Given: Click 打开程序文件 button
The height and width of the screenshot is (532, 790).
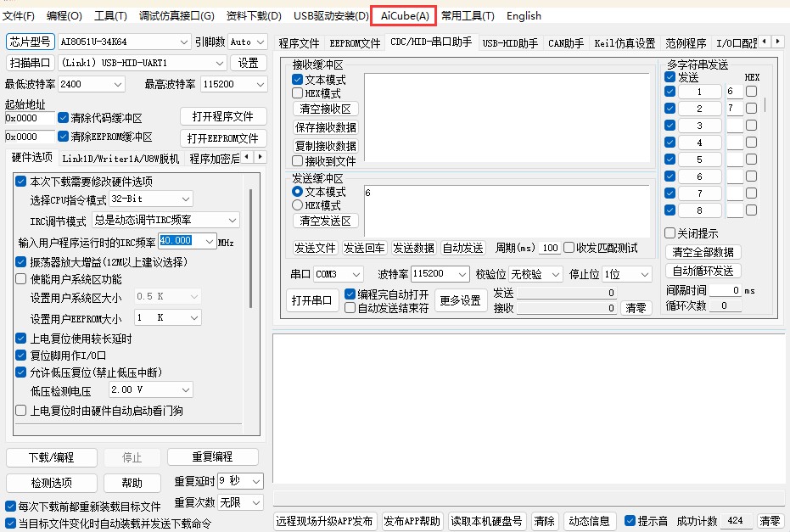Looking at the screenshot, I should pyautogui.click(x=223, y=116).
